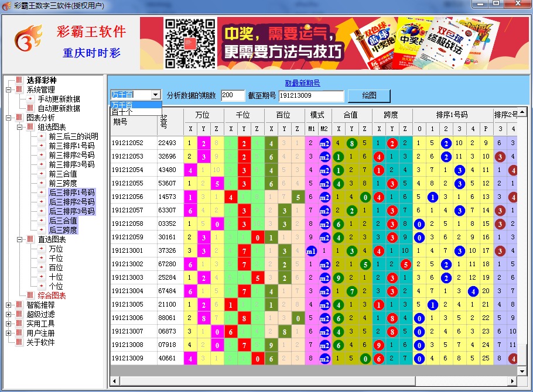
Task: Click the grid icon beside 综合图表
Action: point(30,295)
